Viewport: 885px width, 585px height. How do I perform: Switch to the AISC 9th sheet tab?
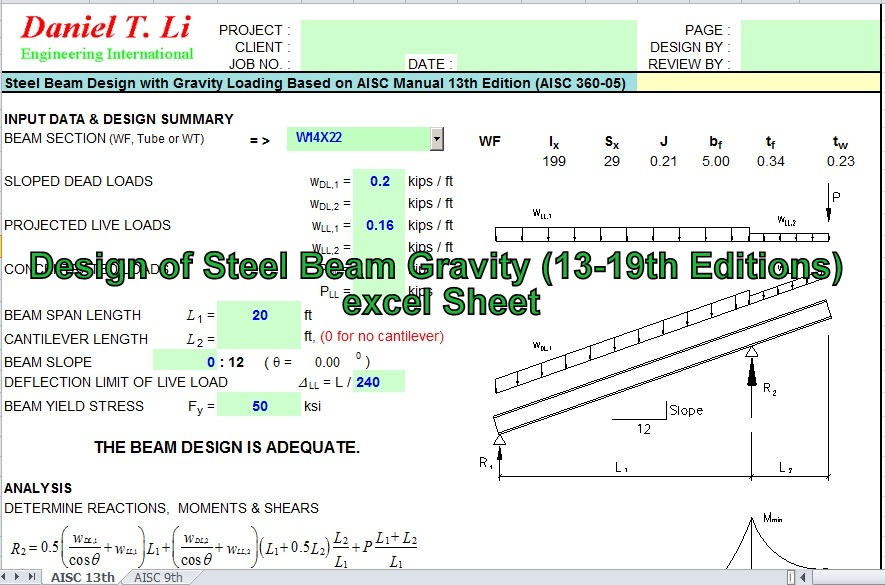point(157,577)
